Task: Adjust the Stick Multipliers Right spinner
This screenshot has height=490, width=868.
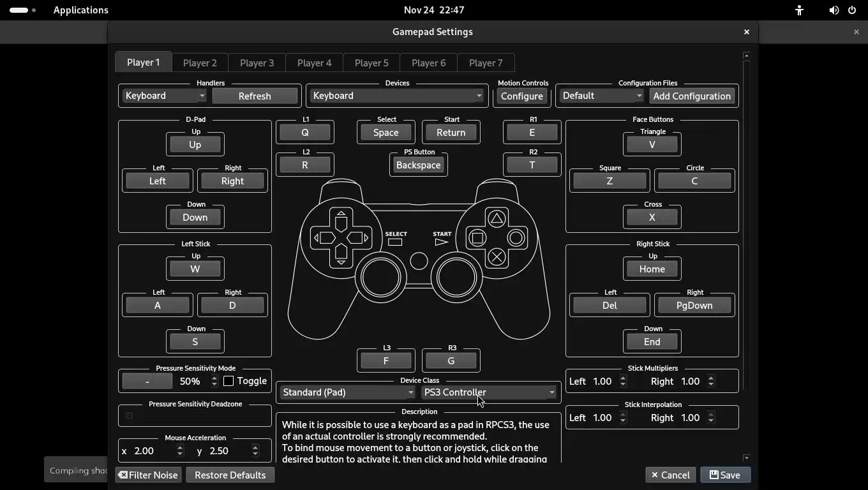Action: [x=696, y=382]
